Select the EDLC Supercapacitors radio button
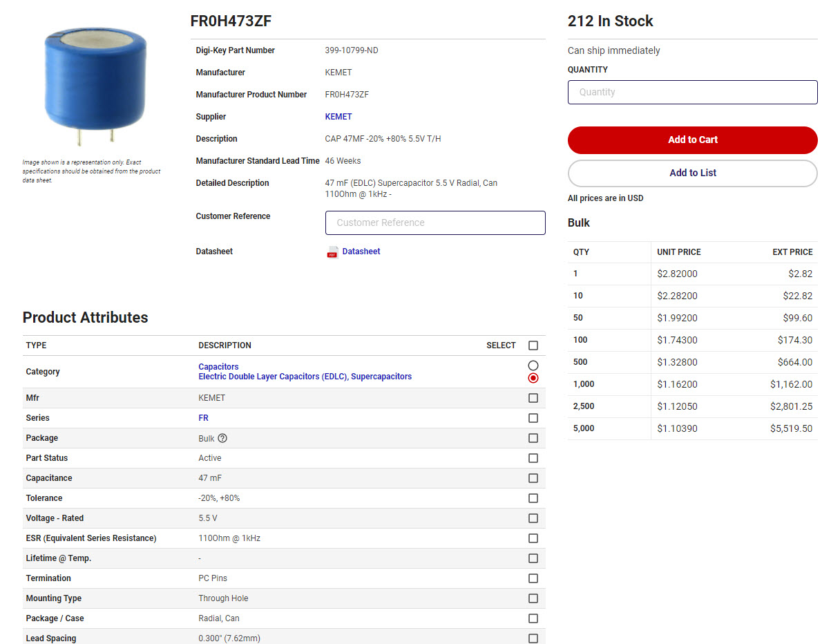 pyautogui.click(x=533, y=378)
